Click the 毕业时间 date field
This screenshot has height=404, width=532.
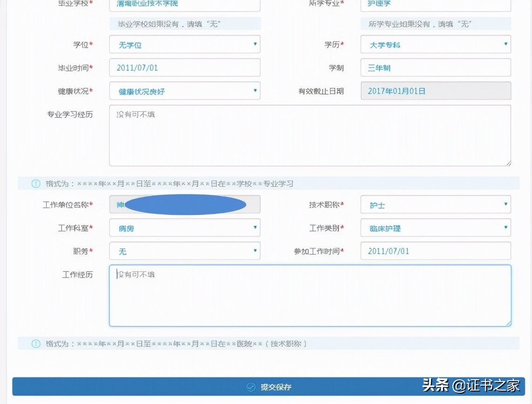[184, 67]
